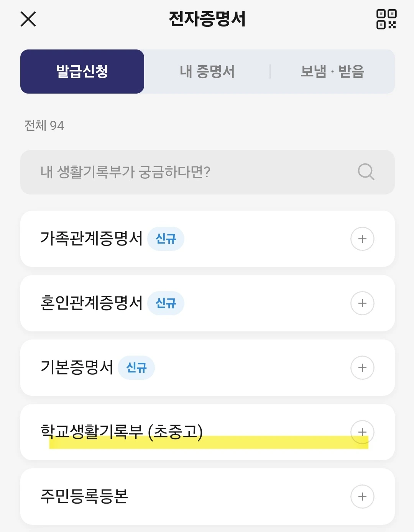Open the QR code scanner icon
The width and height of the screenshot is (414, 532).
pyautogui.click(x=386, y=19)
